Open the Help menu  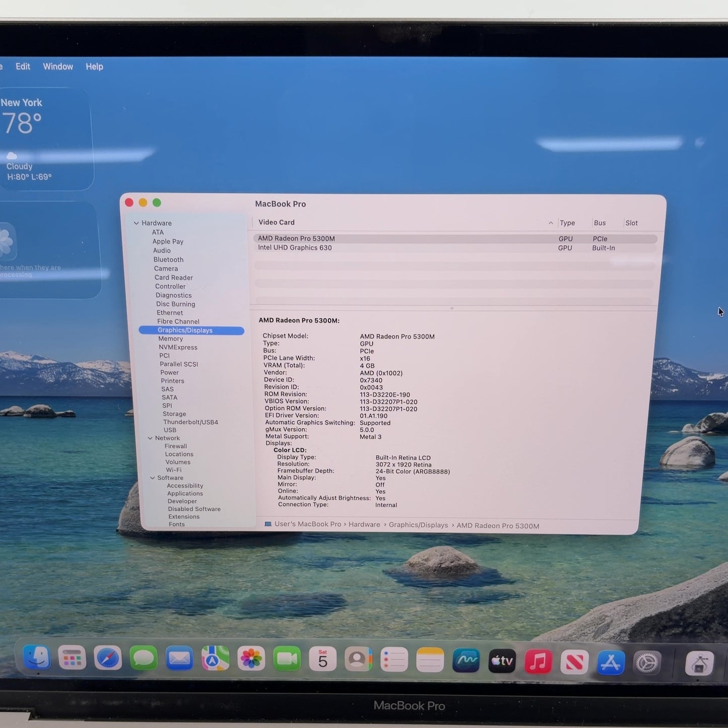(x=94, y=67)
